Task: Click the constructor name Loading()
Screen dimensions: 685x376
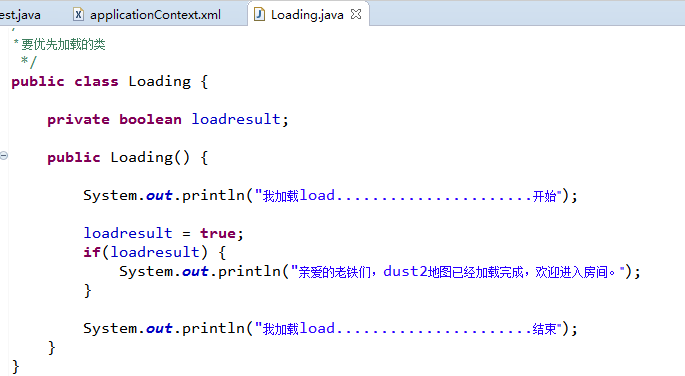Action: pyautogui.click(x=150, y=157)
